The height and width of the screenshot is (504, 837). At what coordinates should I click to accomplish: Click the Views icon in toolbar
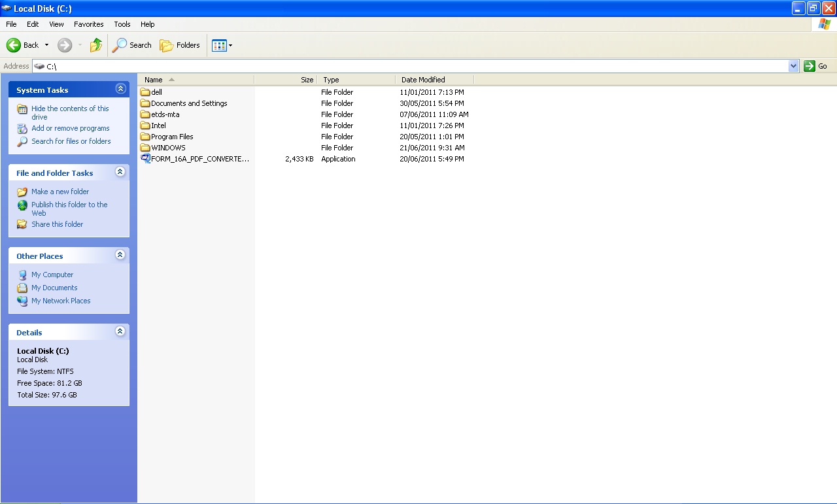coord(219,45)
